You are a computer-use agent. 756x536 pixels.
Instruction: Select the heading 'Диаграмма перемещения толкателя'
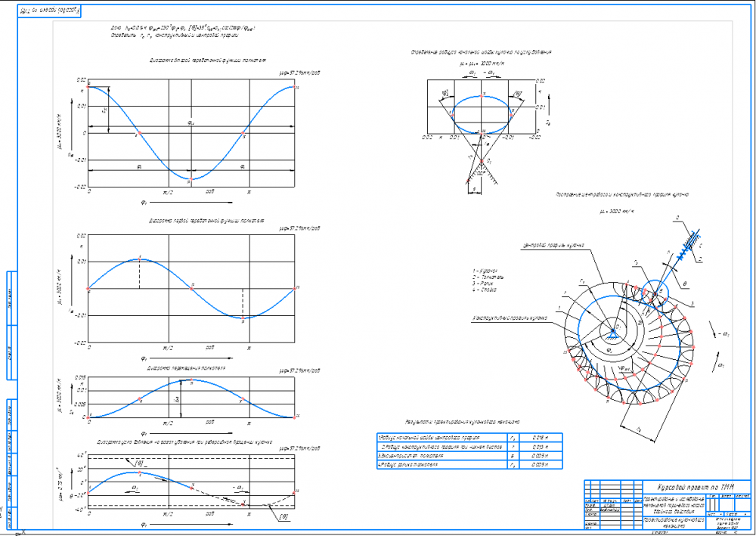[186, 367]
